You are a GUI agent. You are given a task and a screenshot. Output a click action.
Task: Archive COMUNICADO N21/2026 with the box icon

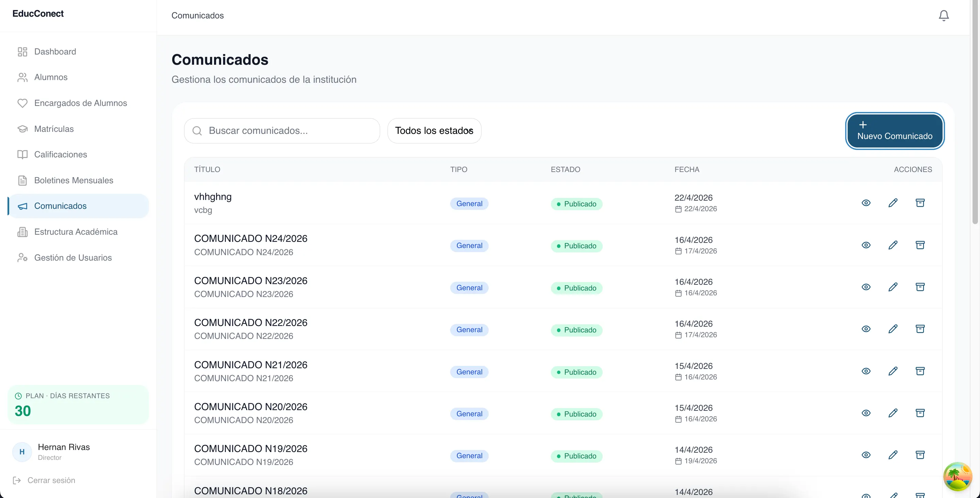[920, 371]
